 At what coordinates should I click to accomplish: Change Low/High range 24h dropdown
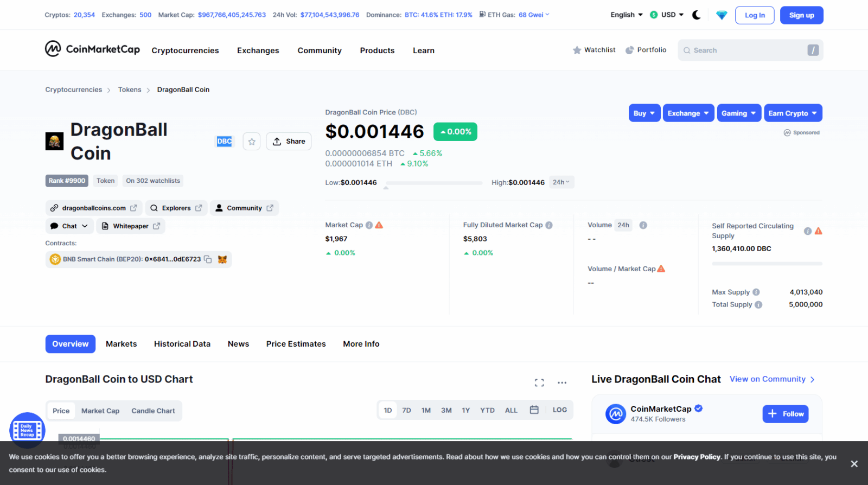point(561,182)
